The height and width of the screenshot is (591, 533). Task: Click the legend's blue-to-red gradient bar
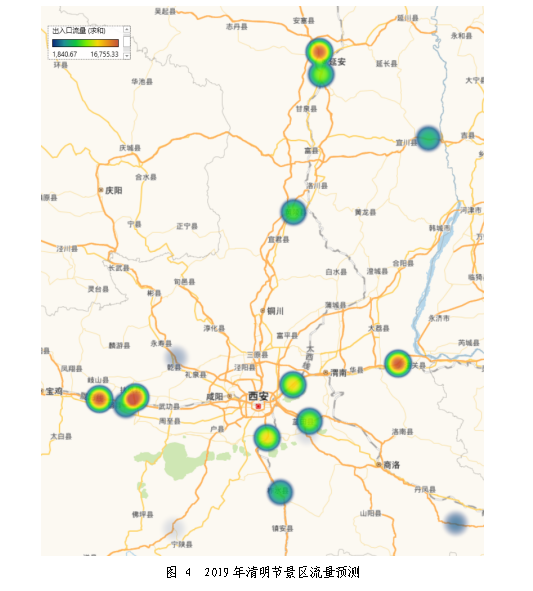(85, 43)
